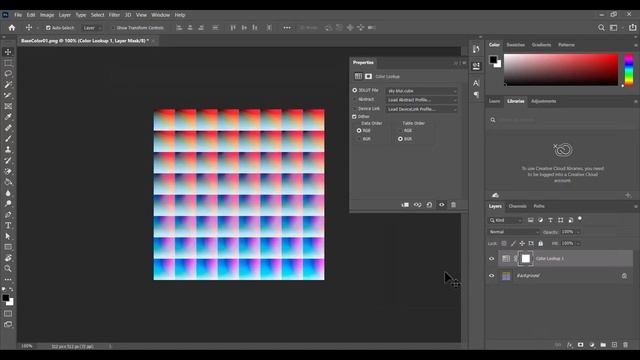Clip adjustment to layer in Properties panel
The height and width of the screenshot is (360, 640).
(405, 205)
